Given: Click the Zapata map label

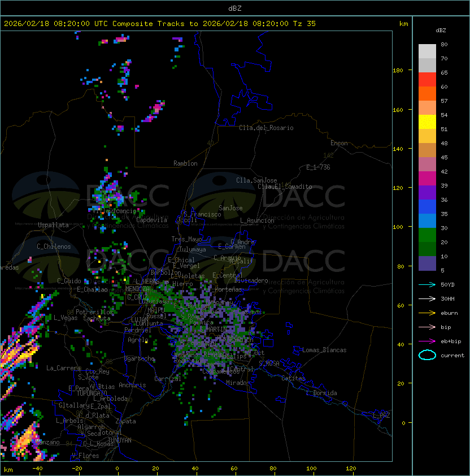Looking at the screenshot, I should tap(125, 421).
